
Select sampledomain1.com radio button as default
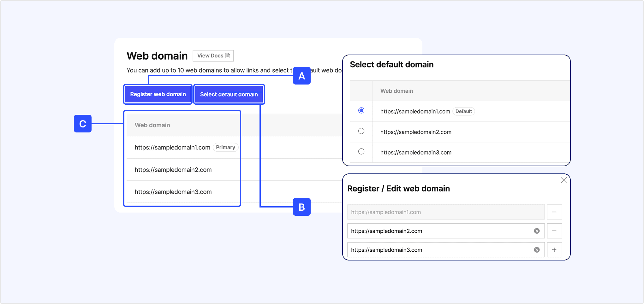click(x=361, y=111)
